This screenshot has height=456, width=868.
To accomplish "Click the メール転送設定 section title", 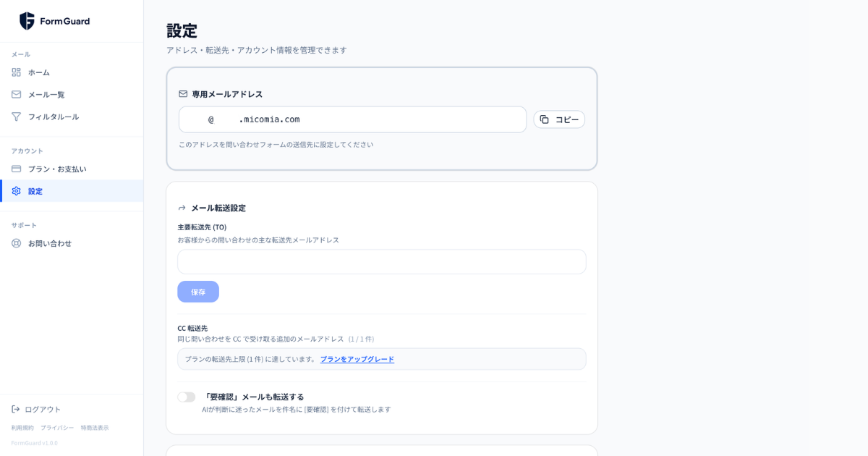I will [218, 208].
